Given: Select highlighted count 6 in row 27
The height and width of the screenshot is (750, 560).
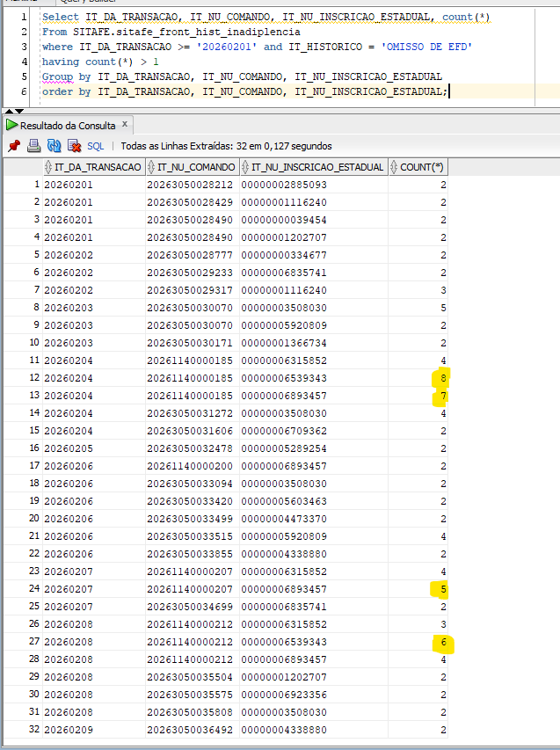Looking at the screenshot, I should click(x=443, y=642).
